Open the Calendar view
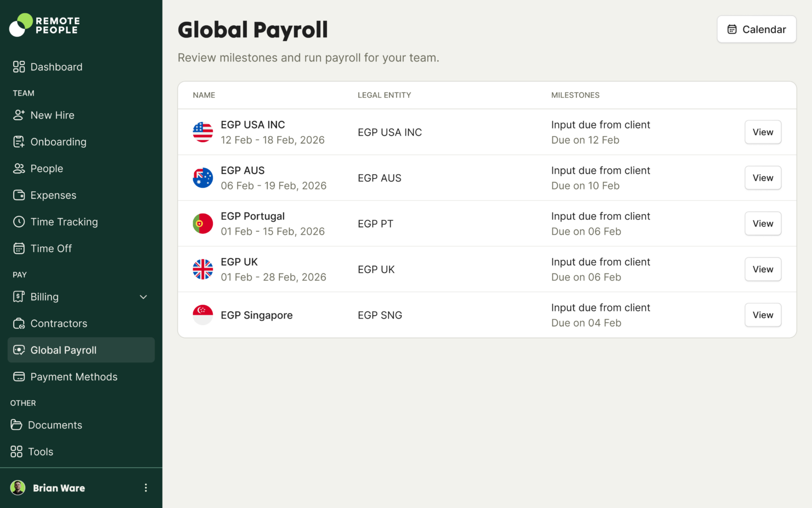This screenshot has width=812, height=508. tap(757, 29)
